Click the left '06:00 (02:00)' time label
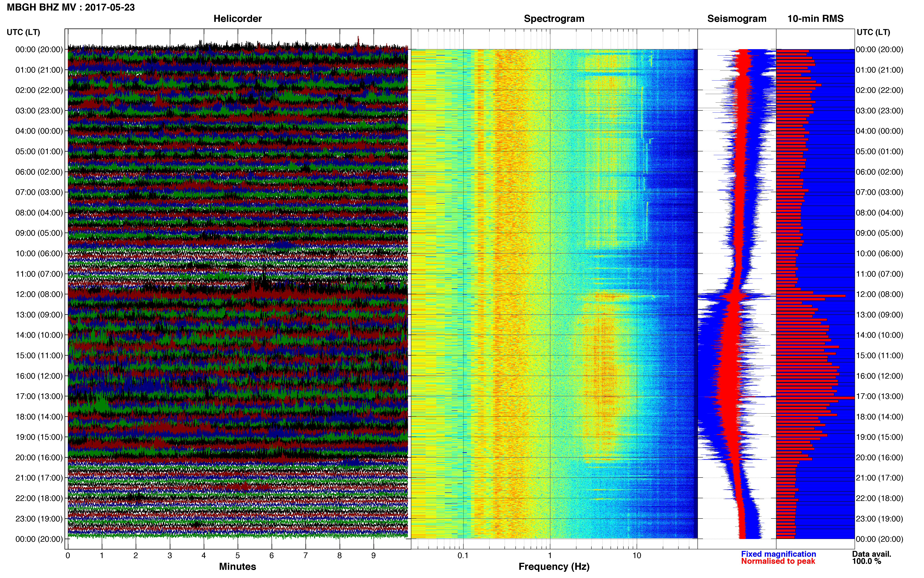The height and width of the screenshot is (578, 924). [x=39, y=172]
